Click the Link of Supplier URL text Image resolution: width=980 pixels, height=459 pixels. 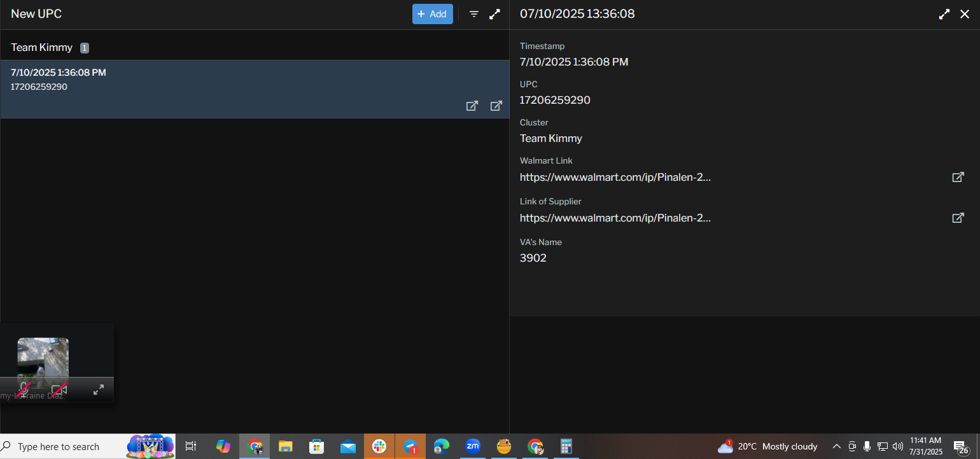(615, 218)
